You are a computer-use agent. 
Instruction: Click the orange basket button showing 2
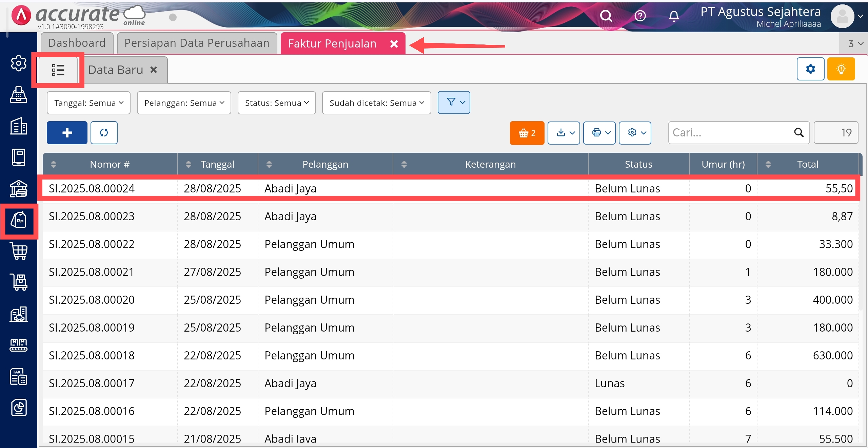(527, 133)
